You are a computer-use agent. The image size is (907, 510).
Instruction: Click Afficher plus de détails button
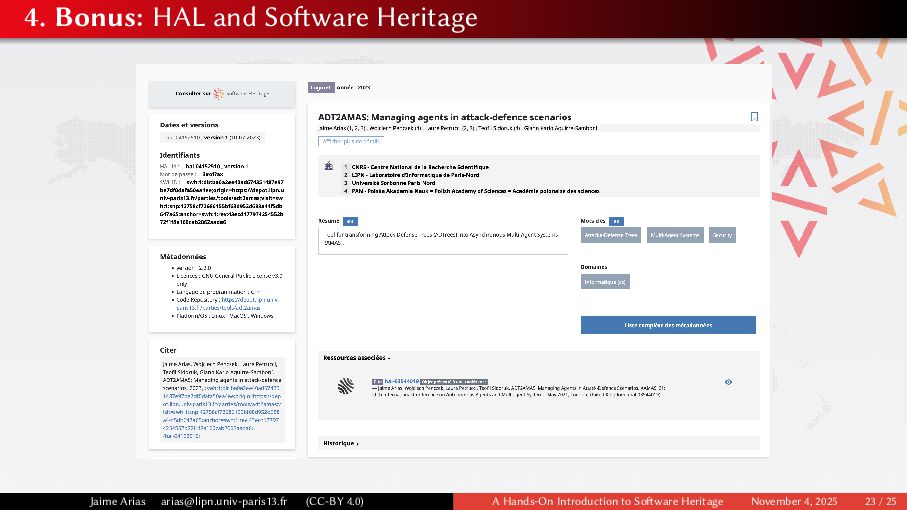pyautogui.click(x=350, y=142)
